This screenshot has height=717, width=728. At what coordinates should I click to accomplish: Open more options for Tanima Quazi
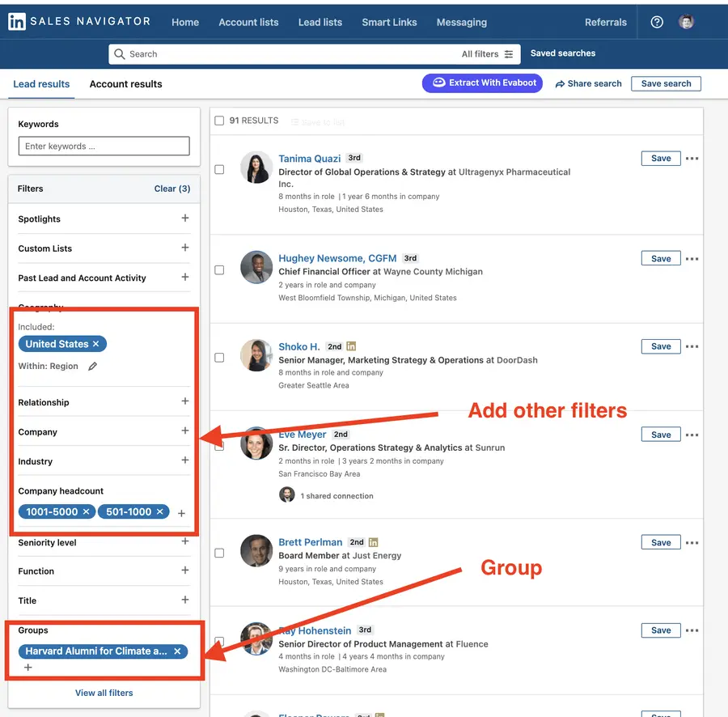point(692,159)
